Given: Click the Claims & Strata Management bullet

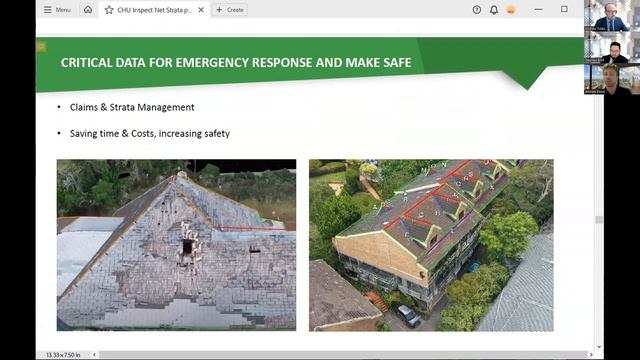Looking at the screenshot, I should tap(132, 107).
